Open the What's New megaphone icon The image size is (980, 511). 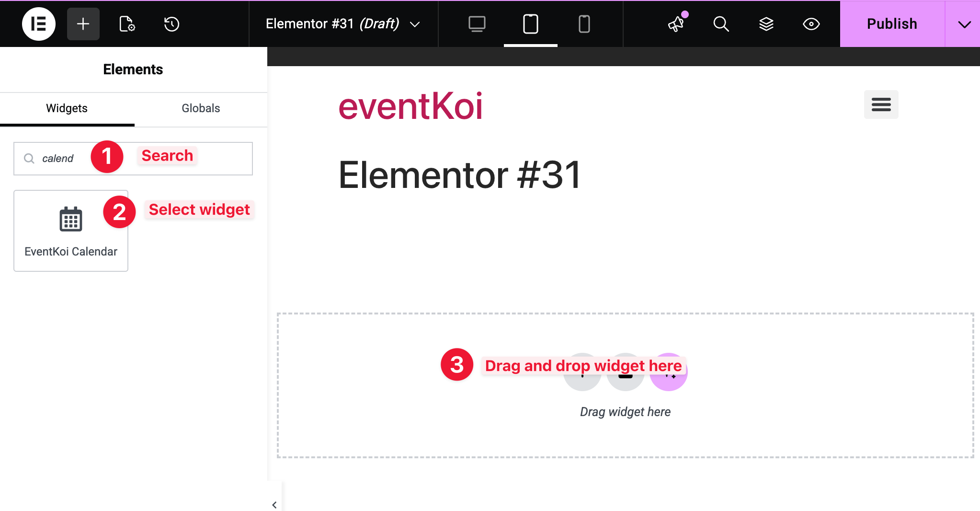[676, 24]
